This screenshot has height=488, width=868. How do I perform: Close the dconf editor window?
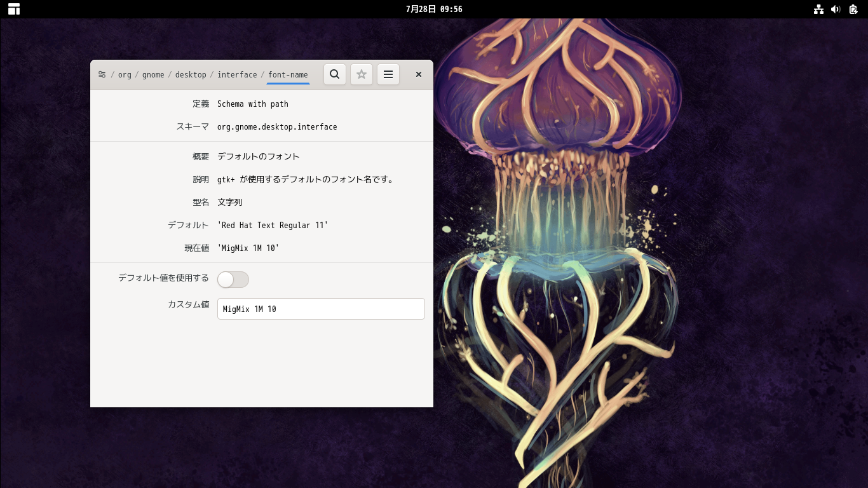(x=419, y=74)
